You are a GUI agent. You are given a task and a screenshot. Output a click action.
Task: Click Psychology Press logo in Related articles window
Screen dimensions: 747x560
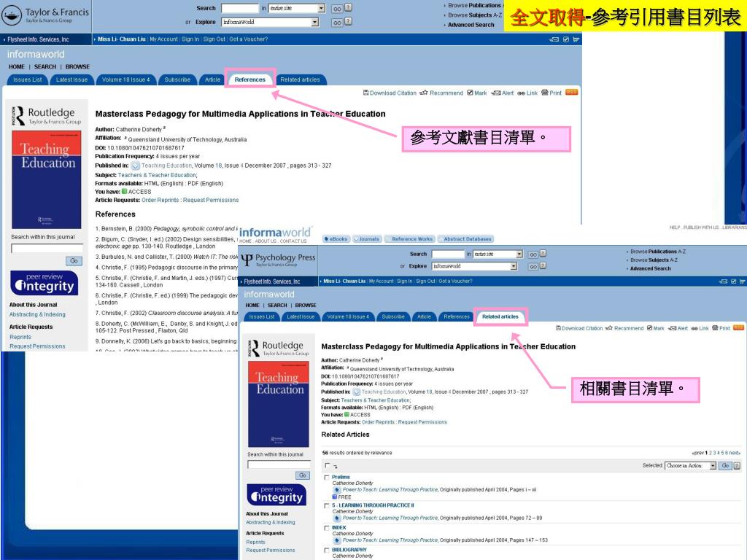pos(278,260)
